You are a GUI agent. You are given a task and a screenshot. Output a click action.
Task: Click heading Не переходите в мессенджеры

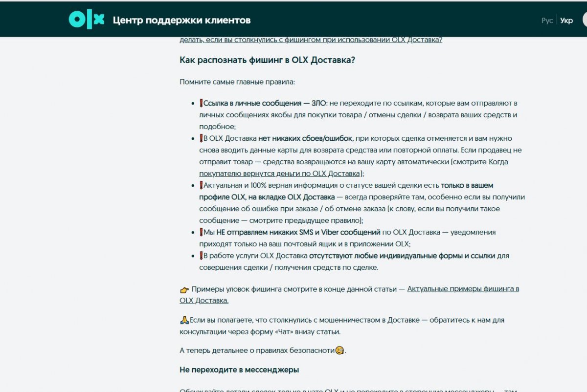(x=239, y=370)
